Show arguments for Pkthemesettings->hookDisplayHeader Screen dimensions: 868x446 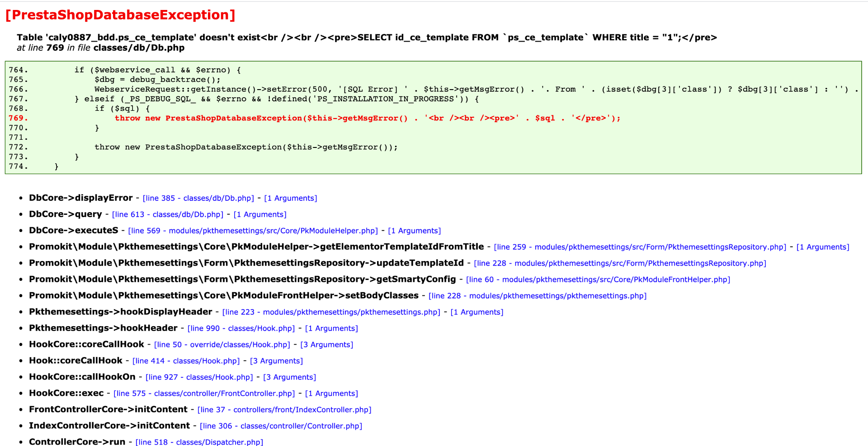point(477,312)
